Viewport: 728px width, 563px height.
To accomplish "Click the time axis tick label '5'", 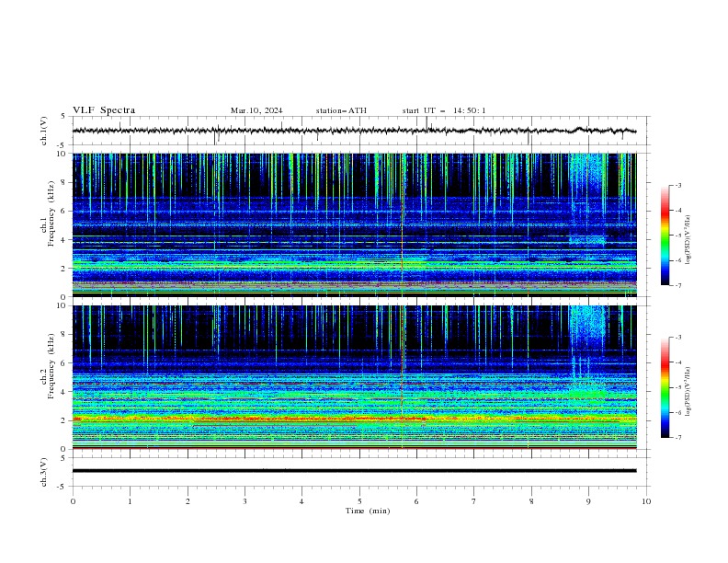I will [359, 501].
